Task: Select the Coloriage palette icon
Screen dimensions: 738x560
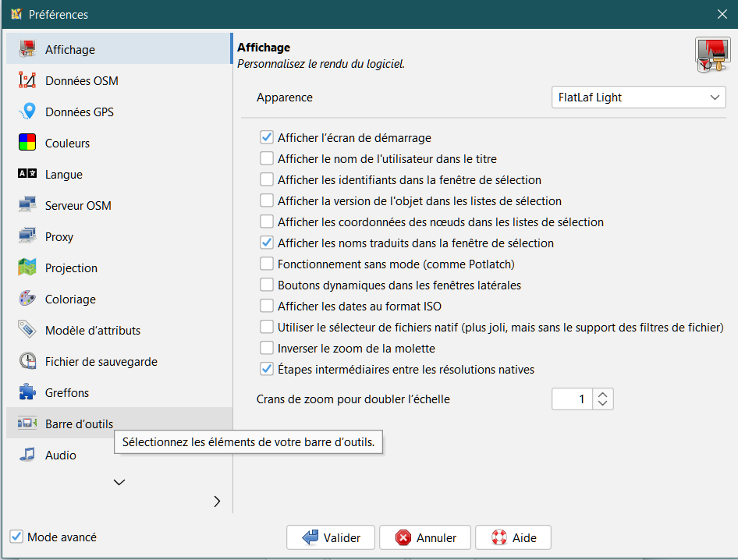Action: pyautogui.click(x=27, y=299)
